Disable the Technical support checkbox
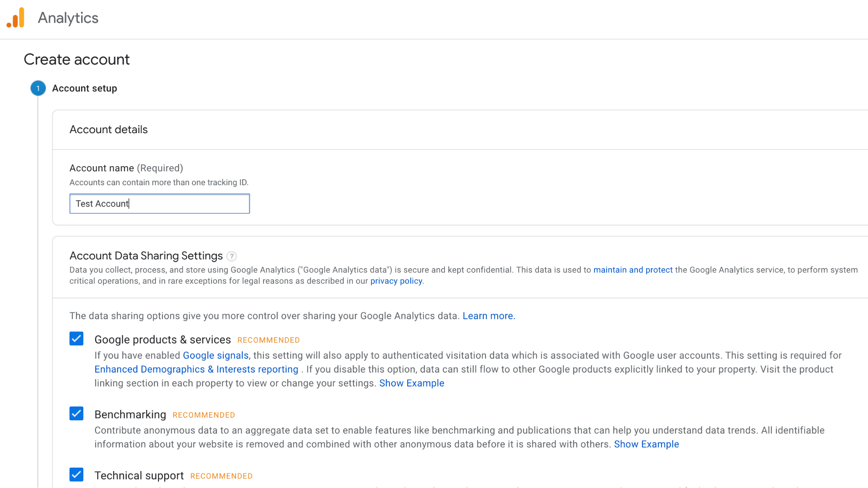Viewport: 868px width, 488px height. pyautogui.click(x=76, y=475)
